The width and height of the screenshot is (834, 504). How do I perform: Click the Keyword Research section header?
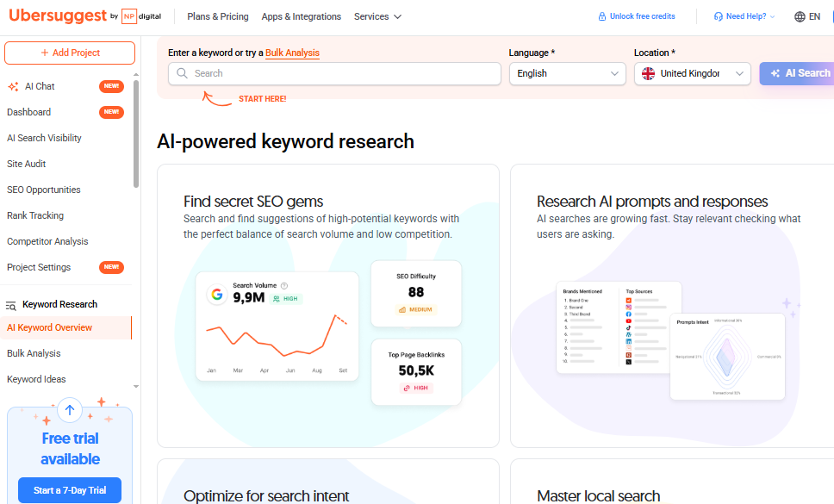(59, 305)
